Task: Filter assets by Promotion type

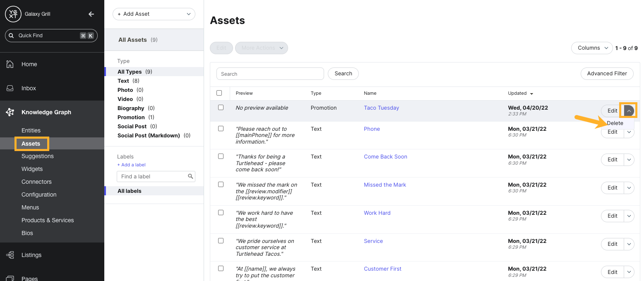Action: click(131, 117)
